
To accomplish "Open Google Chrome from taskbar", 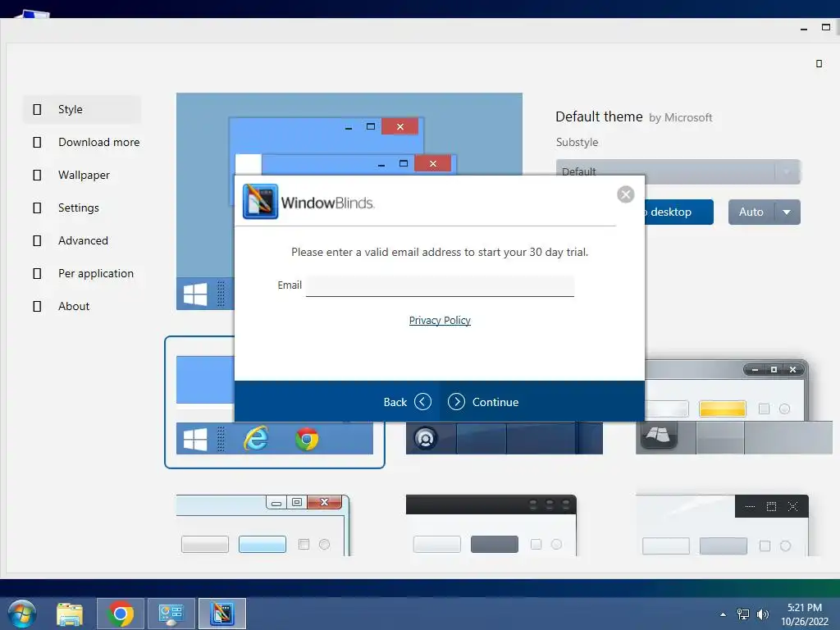I will [121, 614].
